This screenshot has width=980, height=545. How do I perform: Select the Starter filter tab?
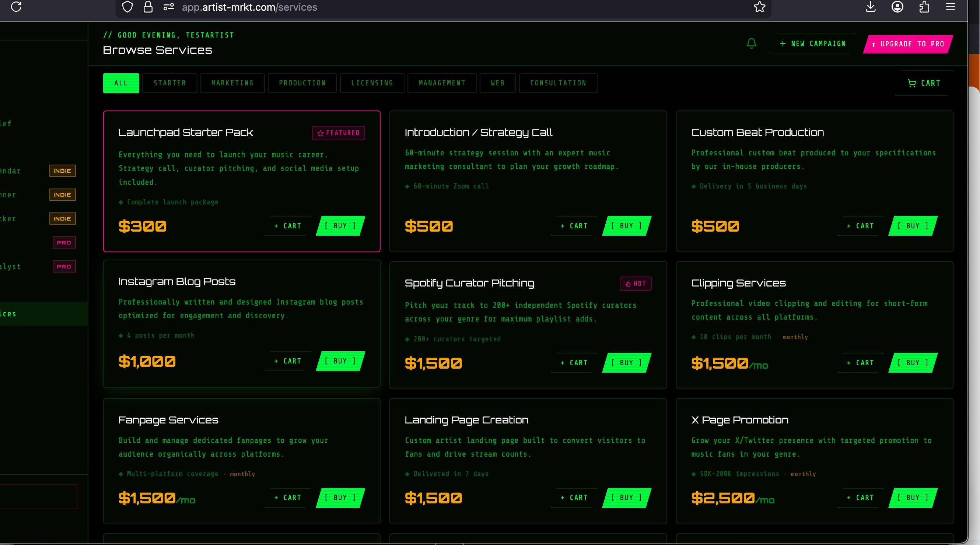tap(170, 83)
